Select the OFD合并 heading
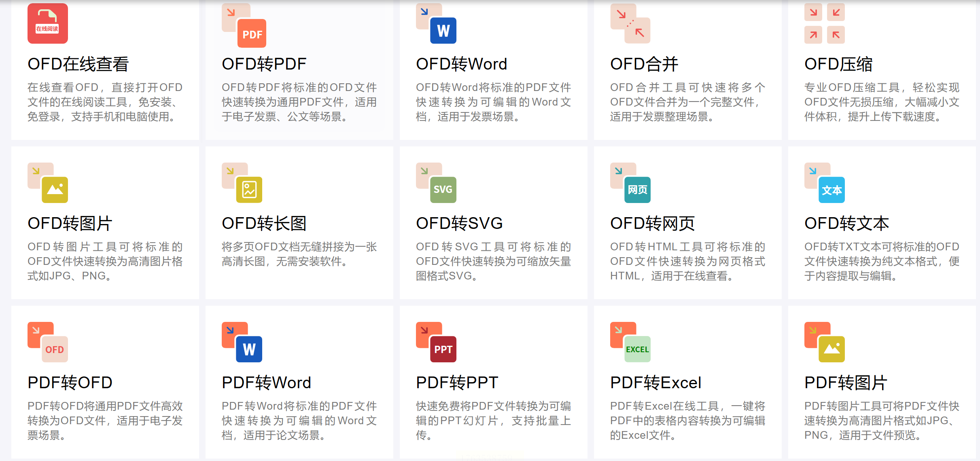This screenshot has height=461, width=980. click(644, 64)
